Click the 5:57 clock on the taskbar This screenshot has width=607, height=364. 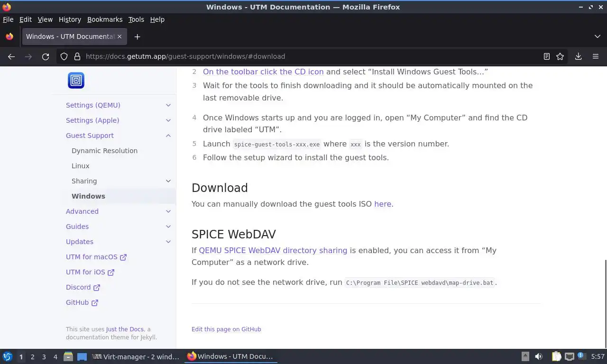(x=598, y=356)
